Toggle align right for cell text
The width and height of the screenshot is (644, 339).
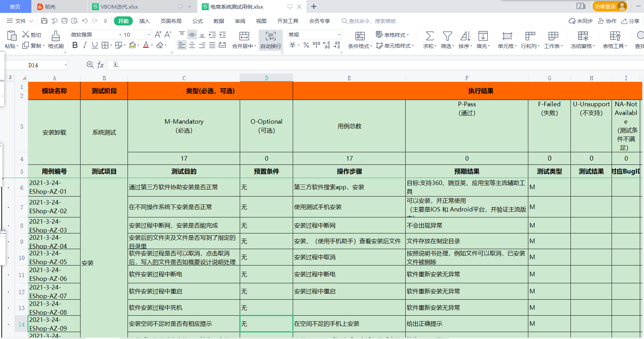click(x=202, y=45)
